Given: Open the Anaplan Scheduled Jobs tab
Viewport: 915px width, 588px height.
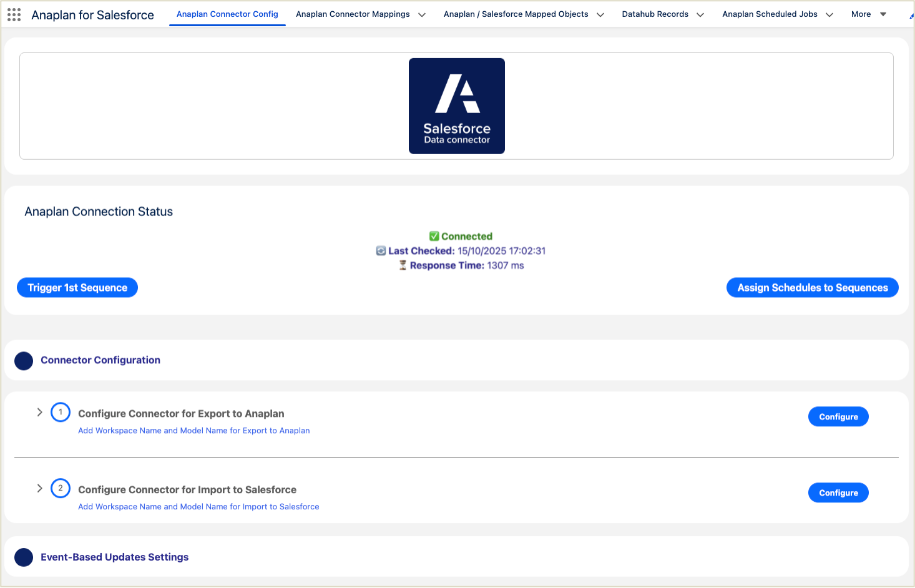Looking at the screenshot, I should pyautogui.click(x=770, y=14).
